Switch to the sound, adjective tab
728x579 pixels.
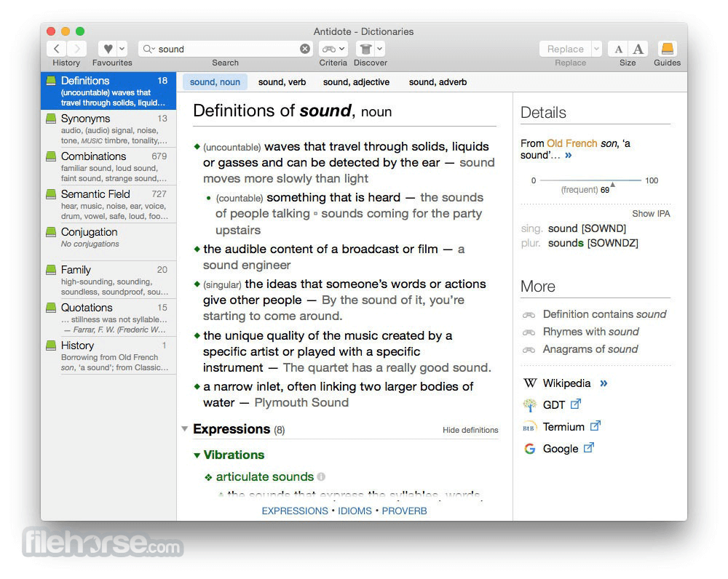[x=356, y=82]
